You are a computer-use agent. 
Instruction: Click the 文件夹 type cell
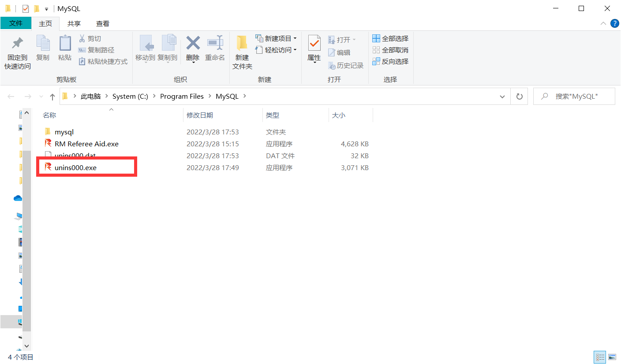tap(276, 132)
